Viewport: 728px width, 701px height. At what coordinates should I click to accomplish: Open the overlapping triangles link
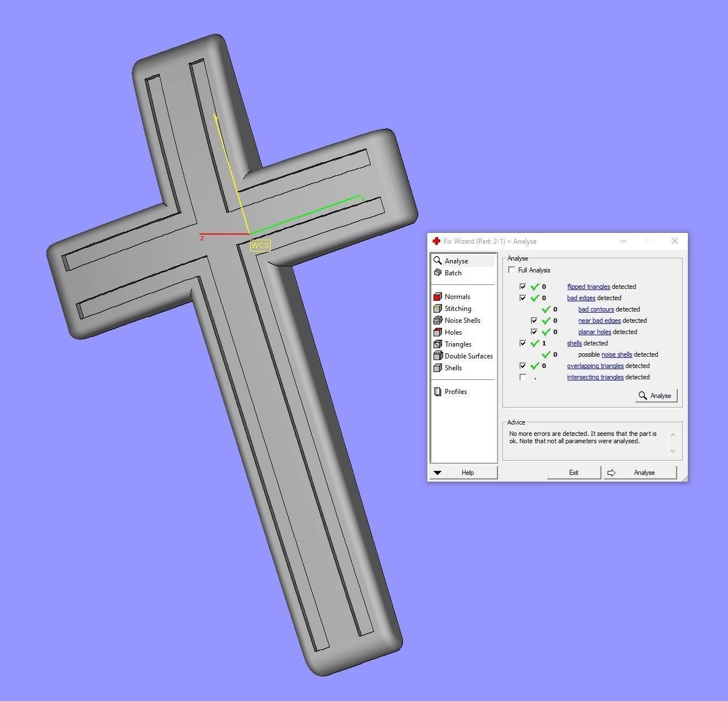(x=595, y=366)
